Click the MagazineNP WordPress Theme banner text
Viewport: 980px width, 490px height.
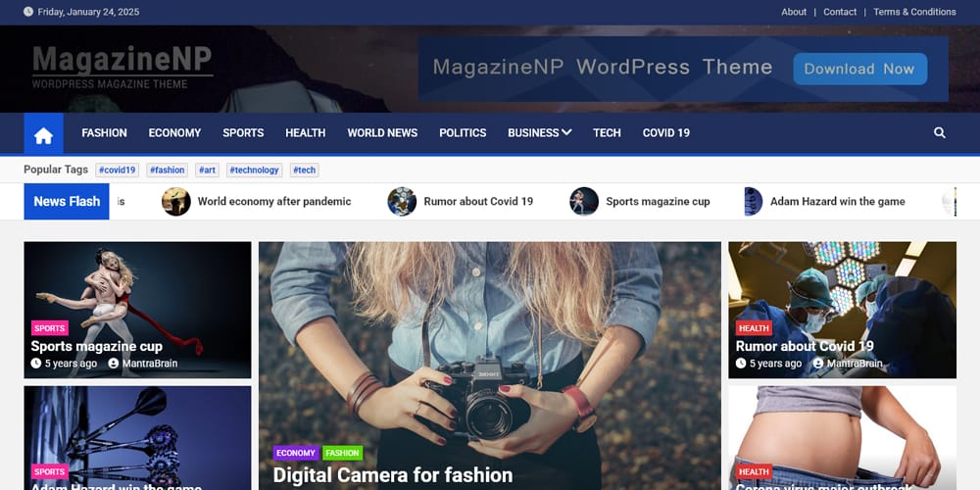603,67
